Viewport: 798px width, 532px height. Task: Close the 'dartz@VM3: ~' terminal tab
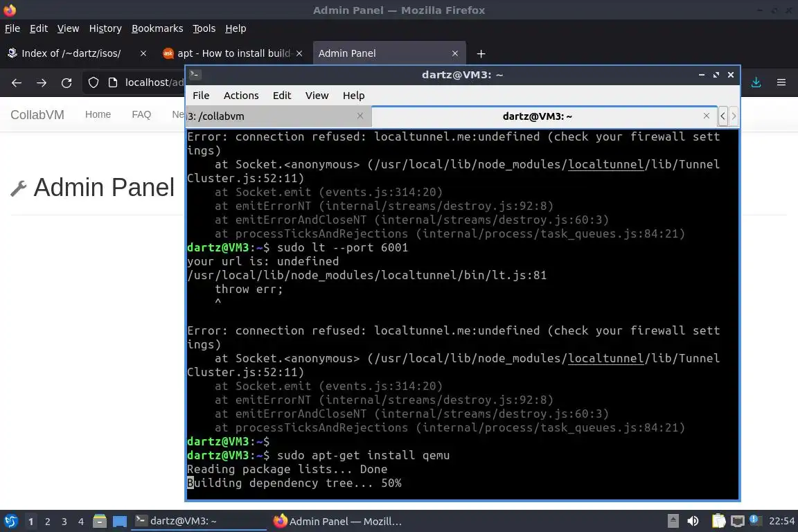(x=707, y=116)
